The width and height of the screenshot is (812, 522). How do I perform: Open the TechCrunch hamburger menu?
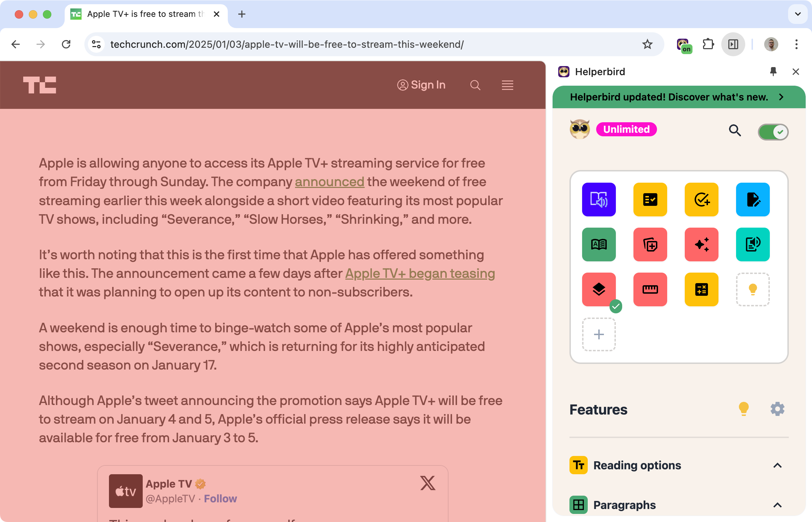coord(507,85)
